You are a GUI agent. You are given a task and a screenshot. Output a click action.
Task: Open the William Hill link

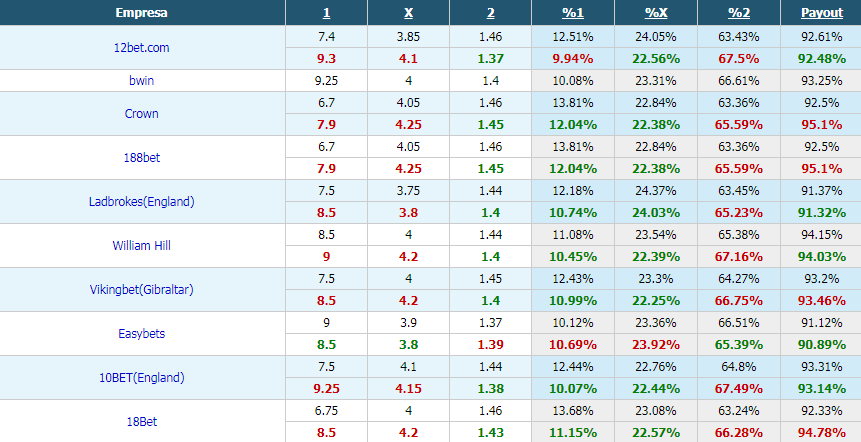click(142, 245)
